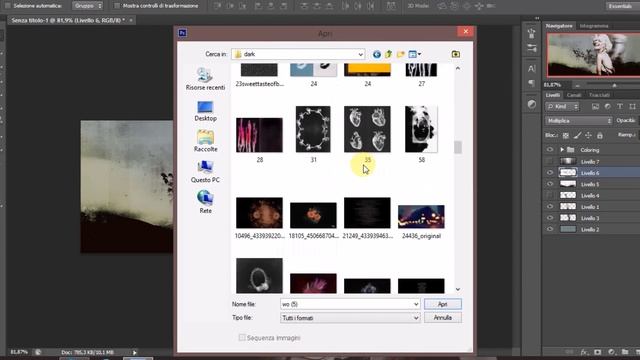Lock image pixels with brush icon
The image size is (640, 360).
[x=577, y=135]
